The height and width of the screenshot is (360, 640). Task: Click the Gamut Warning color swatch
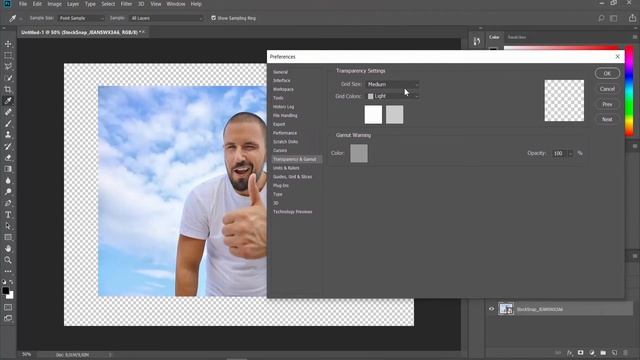coord(359,153)
